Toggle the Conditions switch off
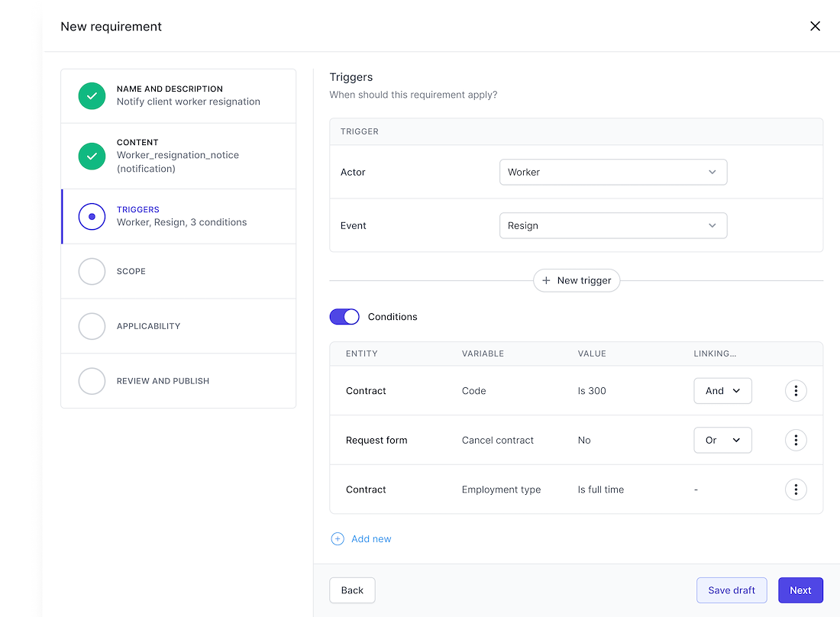Screen dimensions: 840x617 pyautogui.click(x=344, y=317)
